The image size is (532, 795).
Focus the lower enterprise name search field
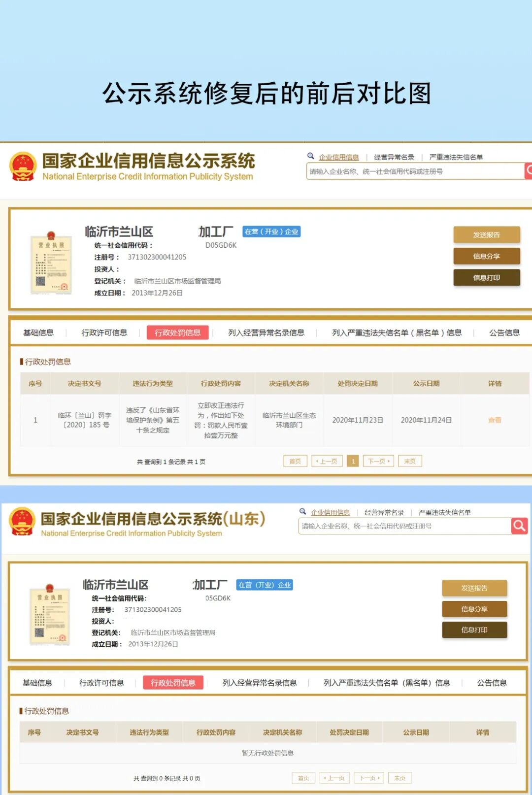tap(405, 526)
